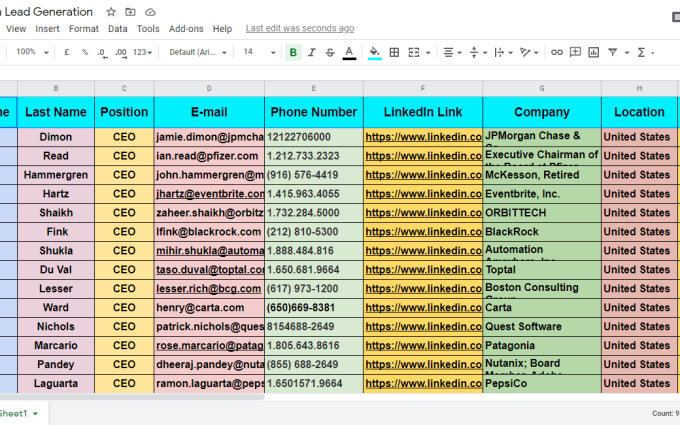Screen dimensions: 680x425
Task: Open the borders tool
Action: click(394, 52)
